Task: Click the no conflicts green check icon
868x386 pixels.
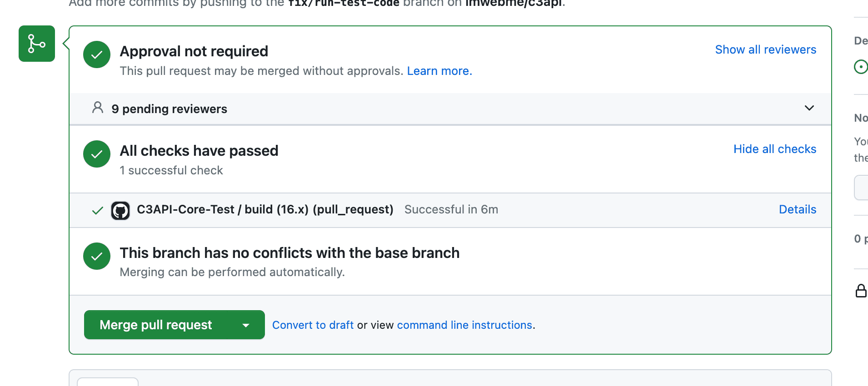Action: [x=97, y=256]
